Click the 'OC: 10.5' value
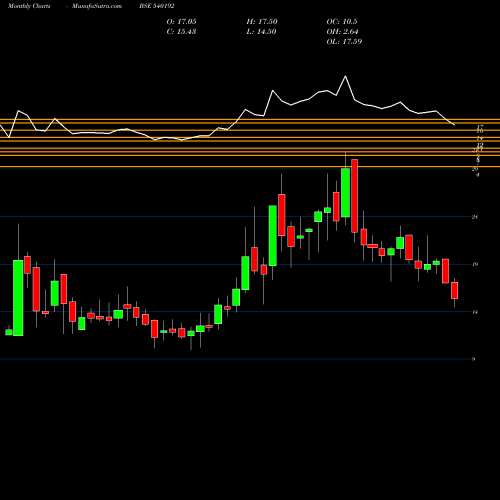Viewport: 500px width, 500px height. click(342, 22)
